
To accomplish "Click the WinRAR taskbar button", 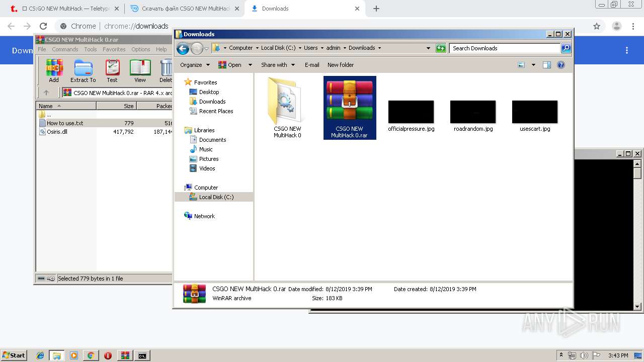I will (x=125, y=355).
